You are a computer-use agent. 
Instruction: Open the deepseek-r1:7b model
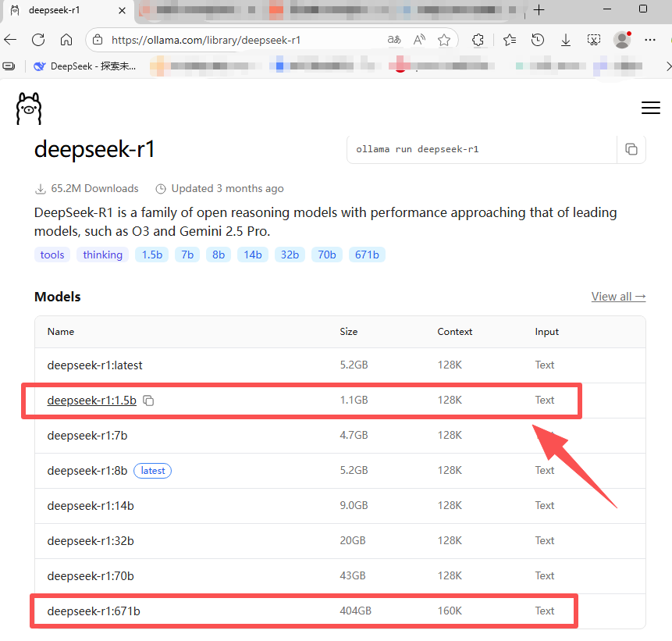click(87, 436)
